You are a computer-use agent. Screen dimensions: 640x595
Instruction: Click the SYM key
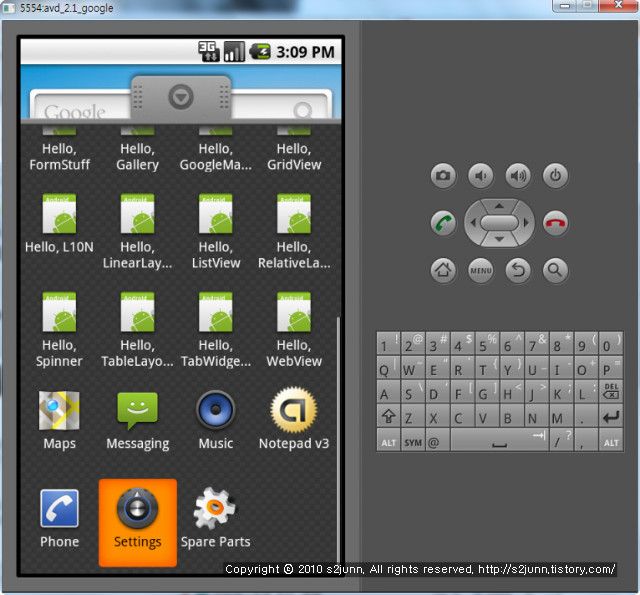tap(413, 440)
